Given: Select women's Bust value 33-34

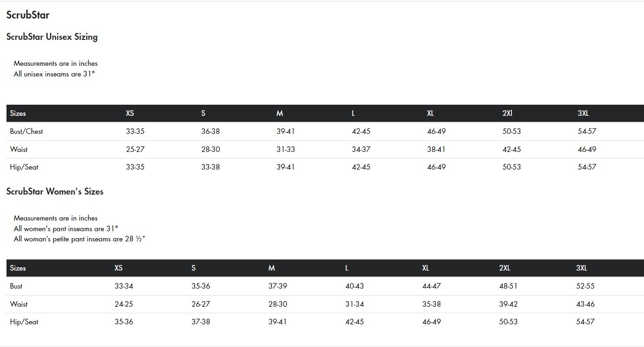Looking at the screenshot, I should (x=124, y=286).
